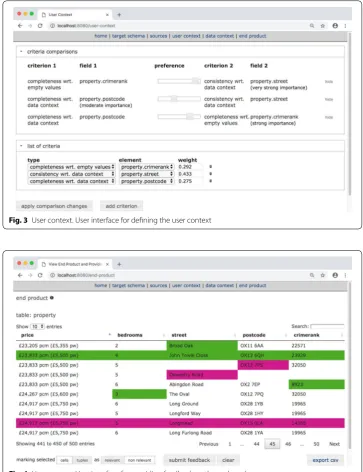The height and width of the screenshot is (472, 363).
Task: Click 'add criterion' button
Action: tap(121, 206)
